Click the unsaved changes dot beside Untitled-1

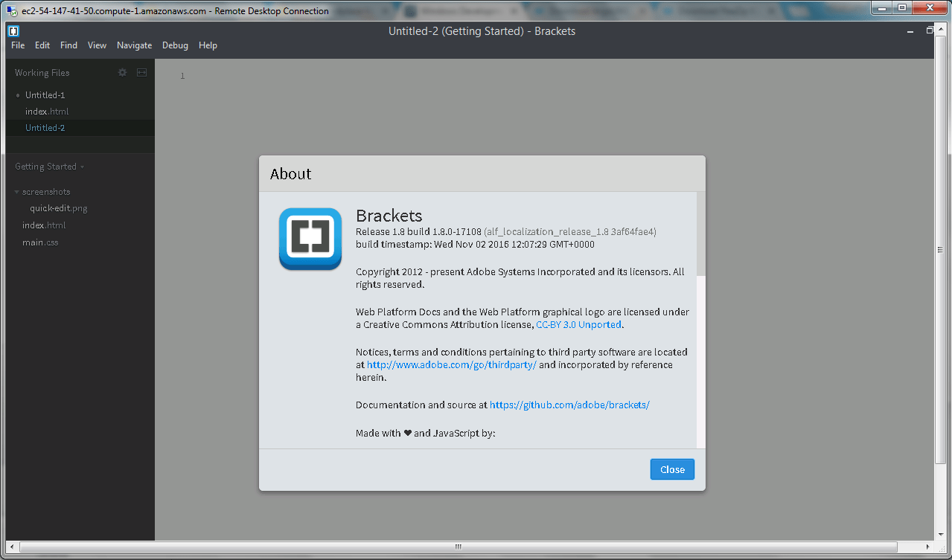[x=16, y=94]
